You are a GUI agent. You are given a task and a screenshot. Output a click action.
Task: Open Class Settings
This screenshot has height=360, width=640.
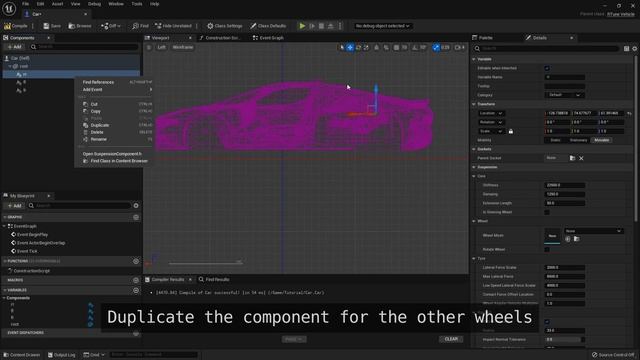224,26
